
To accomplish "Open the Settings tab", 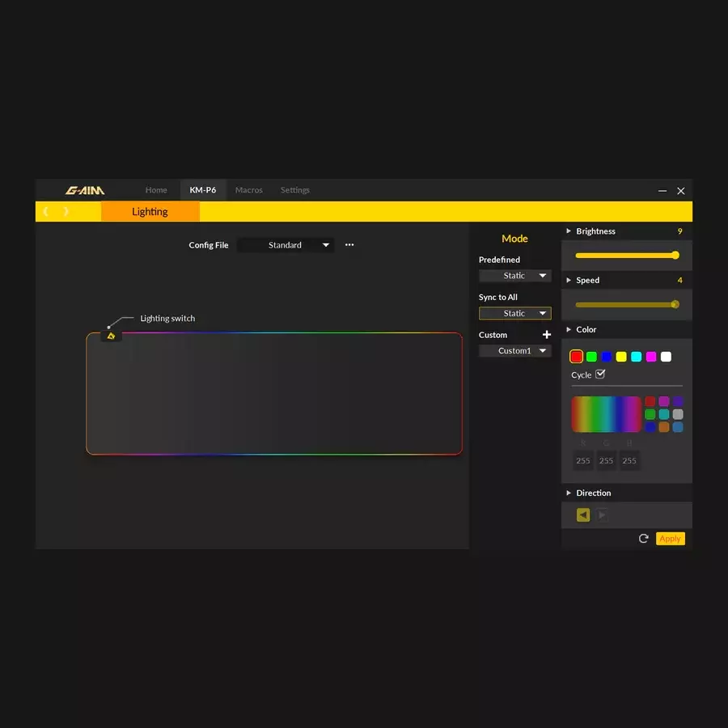I will coord(295,190).
